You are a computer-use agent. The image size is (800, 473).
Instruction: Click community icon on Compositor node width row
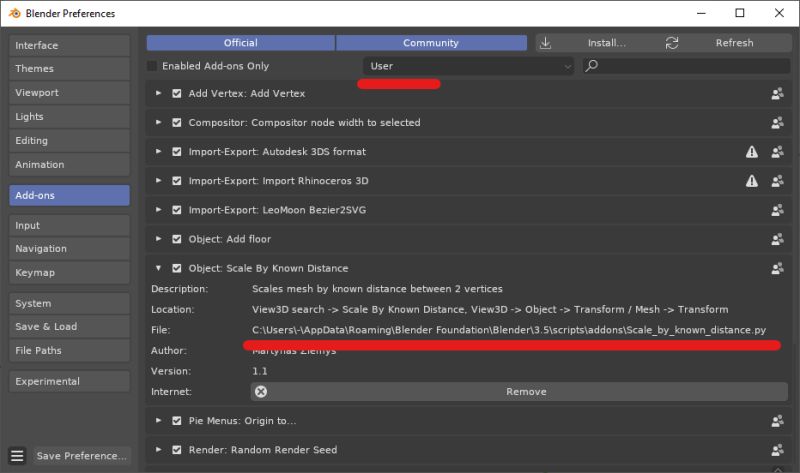777,122
